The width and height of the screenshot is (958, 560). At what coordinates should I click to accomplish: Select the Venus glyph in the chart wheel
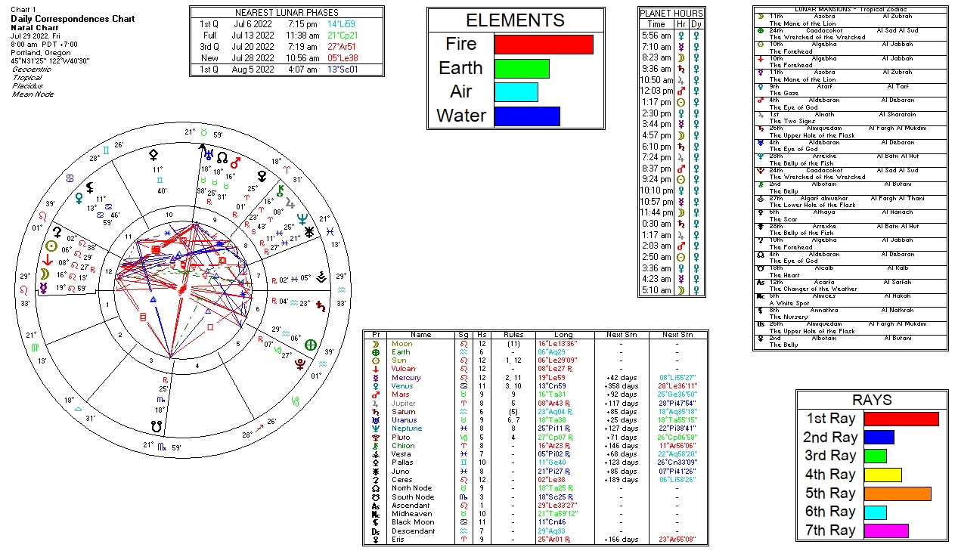(x=77, y=199)
